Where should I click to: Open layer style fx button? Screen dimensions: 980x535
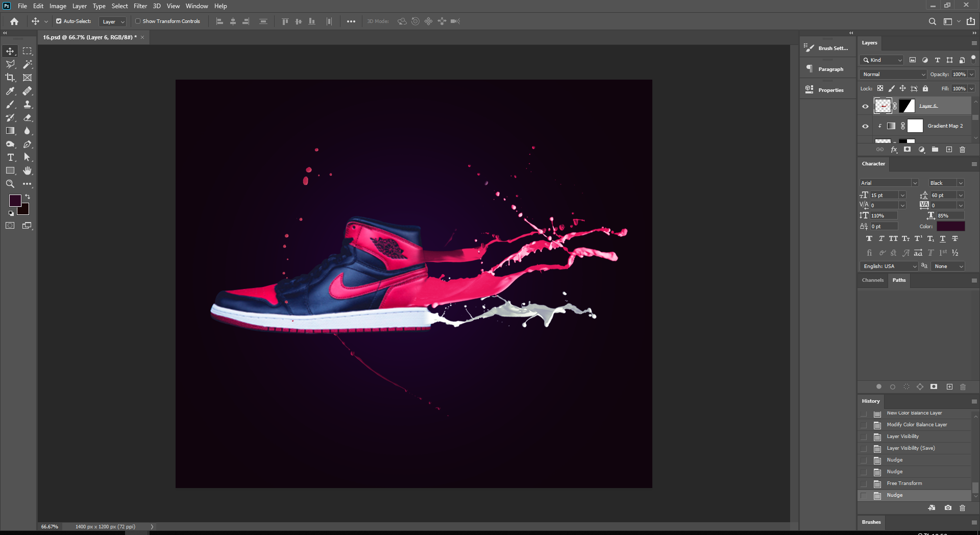pos(894,150)
